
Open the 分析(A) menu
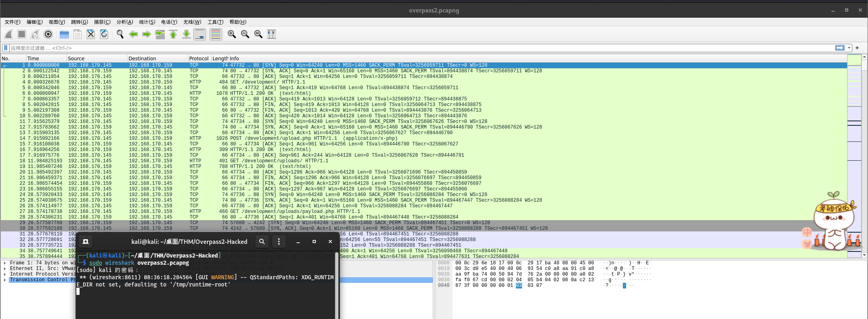pyautogui.click(x=125, y=22)
